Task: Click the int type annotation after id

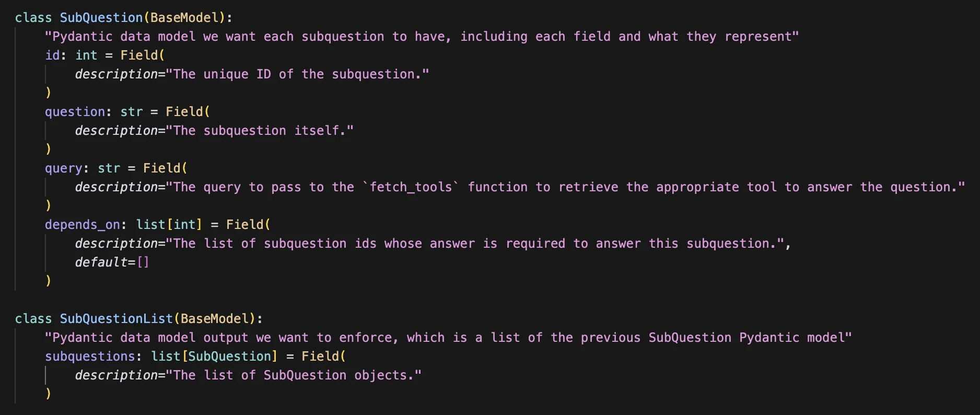Action: click(x=86, y=55)
